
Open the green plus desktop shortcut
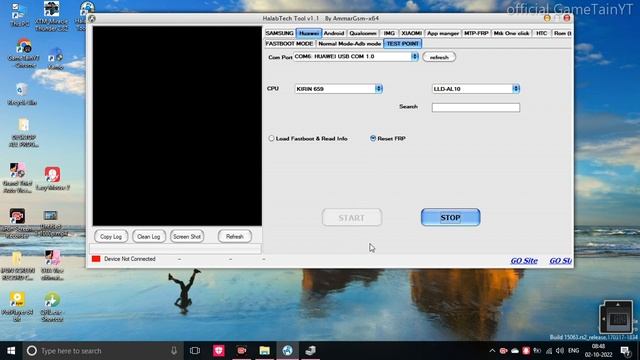click(52, 306)
